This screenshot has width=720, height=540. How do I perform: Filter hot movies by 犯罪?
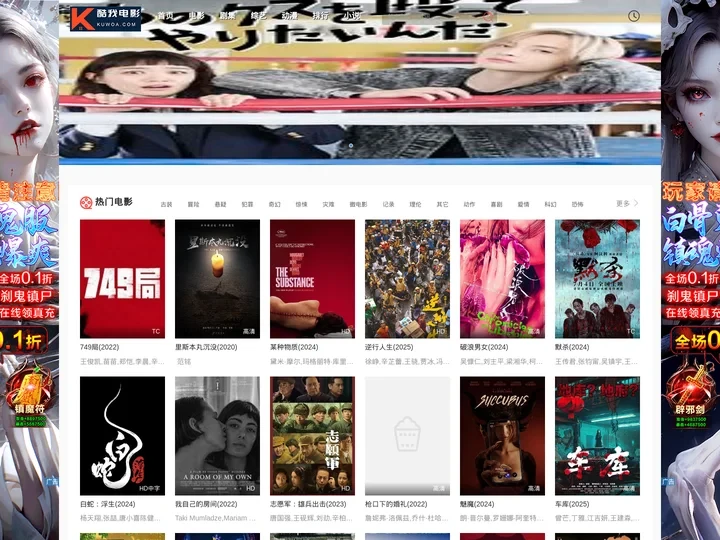coord(248,204)
